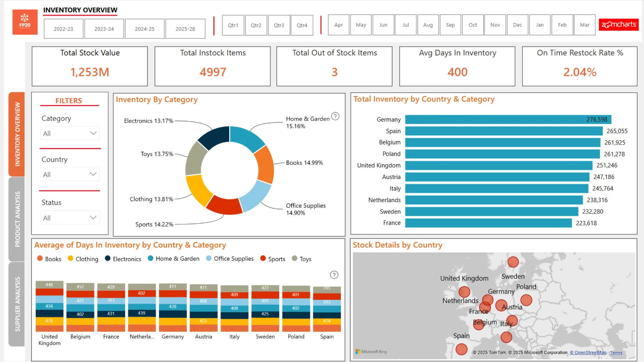The height and width of the screenshot is (362, 644).
Task: Select the Germany inventory bar
Action: coord(508,120)
